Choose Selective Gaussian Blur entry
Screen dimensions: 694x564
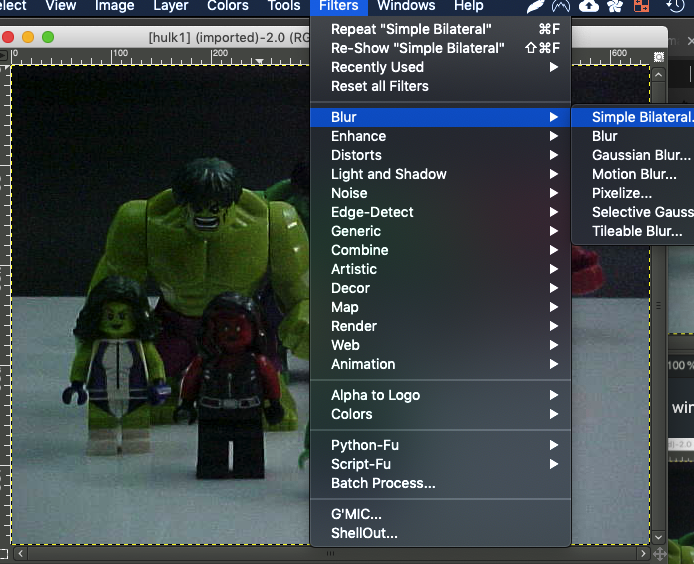tap(633, 212)
